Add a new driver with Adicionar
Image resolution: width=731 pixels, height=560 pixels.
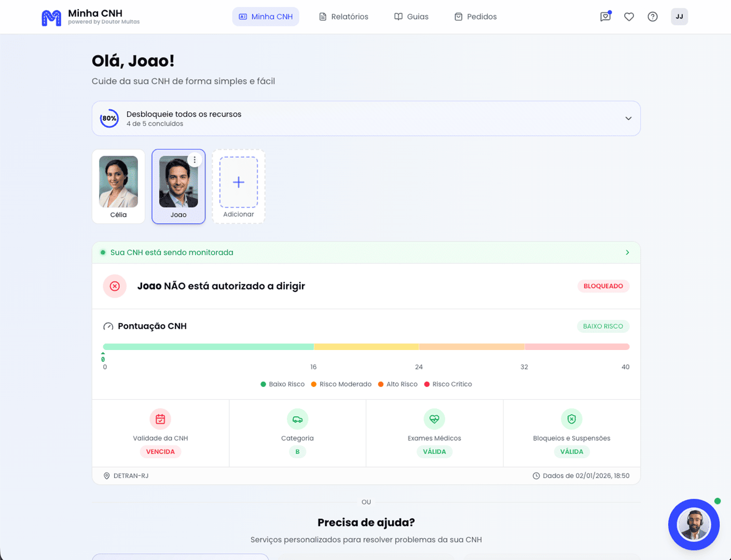click(x=239, y=186)
